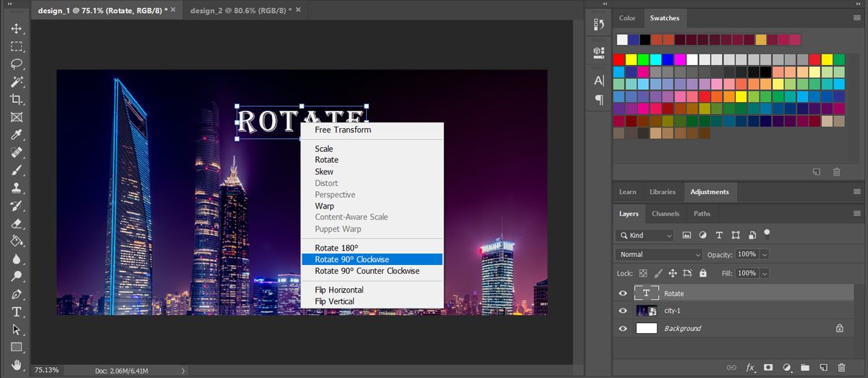Open the Kind filter dropdown
The width and height of the screenshot is (868, 378).
tap(644, 235)
